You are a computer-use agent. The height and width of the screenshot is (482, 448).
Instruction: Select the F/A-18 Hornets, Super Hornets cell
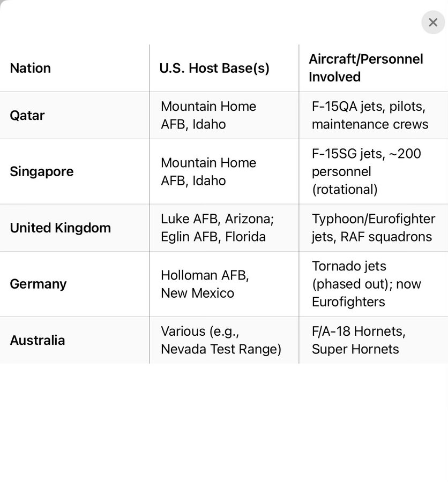[x=358, y=340]
